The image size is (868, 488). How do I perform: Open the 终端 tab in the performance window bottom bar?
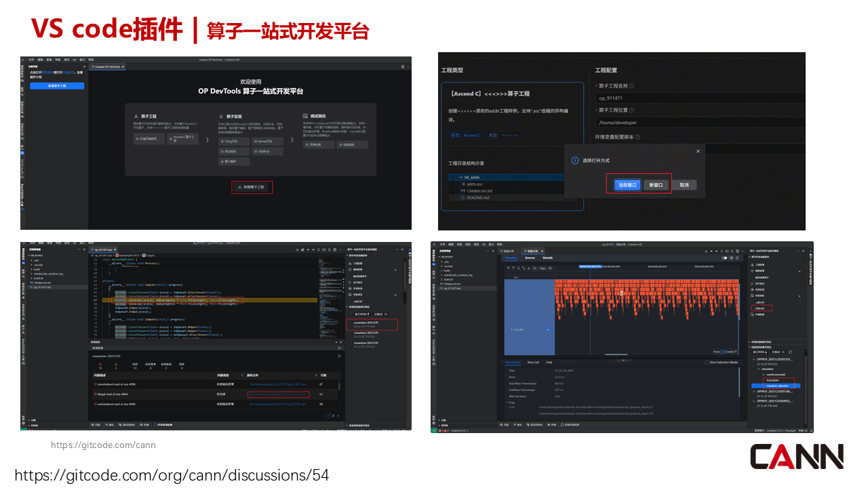coord(552,425)
